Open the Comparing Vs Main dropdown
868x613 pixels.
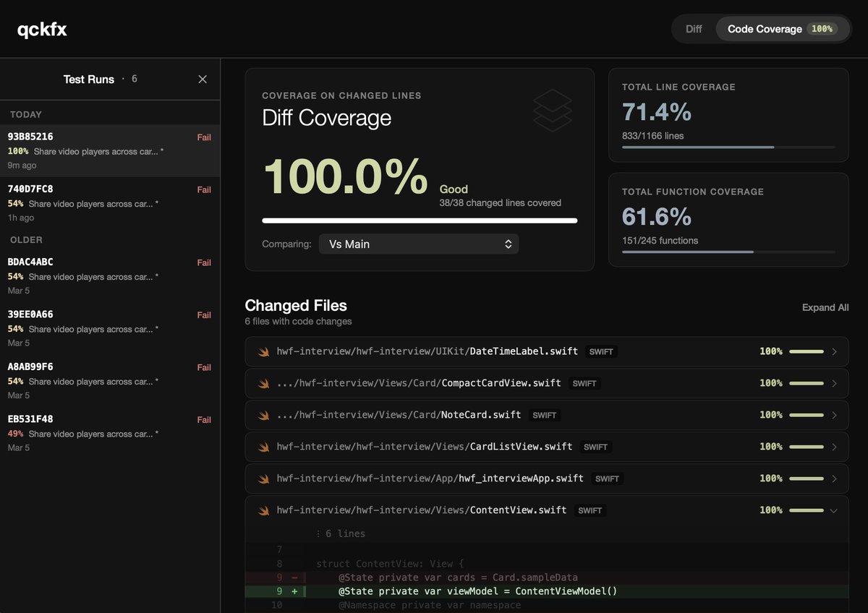[x=419, y=244]
